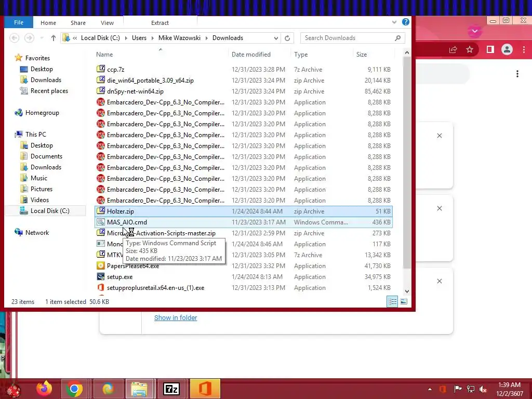
Task: Open Recent places in the sidebar
Action: tap(49, 90)
